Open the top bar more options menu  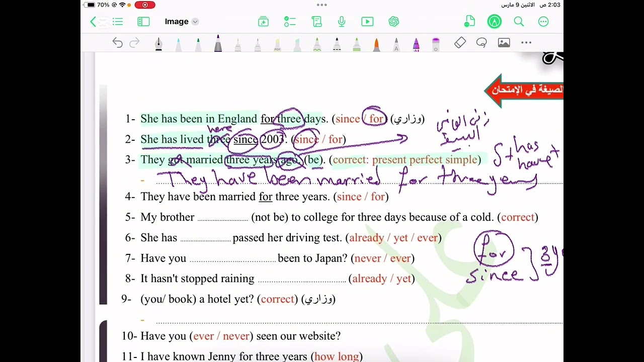pos(543,22)
